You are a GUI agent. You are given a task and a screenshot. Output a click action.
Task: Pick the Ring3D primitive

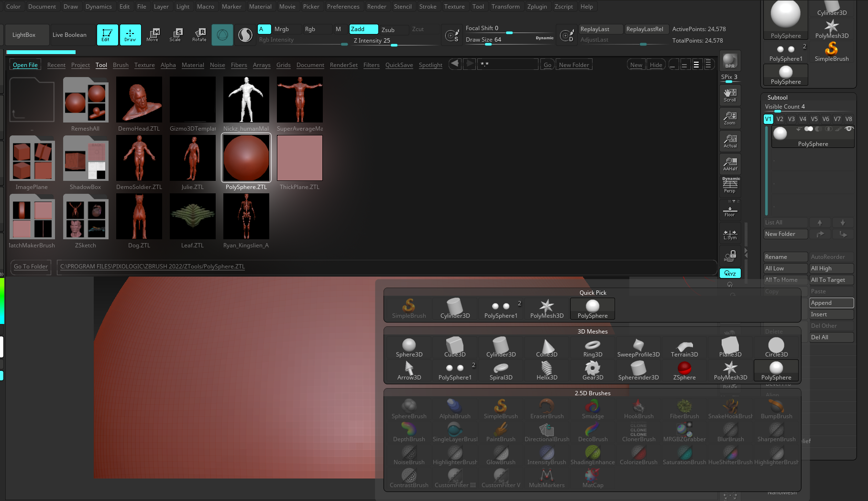(593, 348)
